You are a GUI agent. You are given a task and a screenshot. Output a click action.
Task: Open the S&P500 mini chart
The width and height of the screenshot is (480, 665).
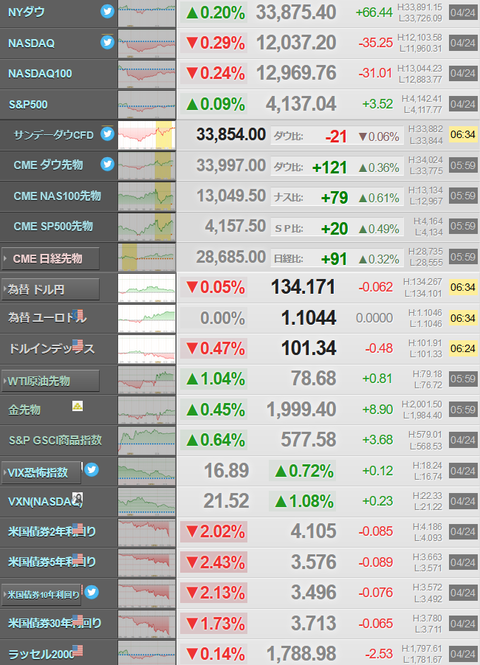pyautogui.click(x=146, y=105)
